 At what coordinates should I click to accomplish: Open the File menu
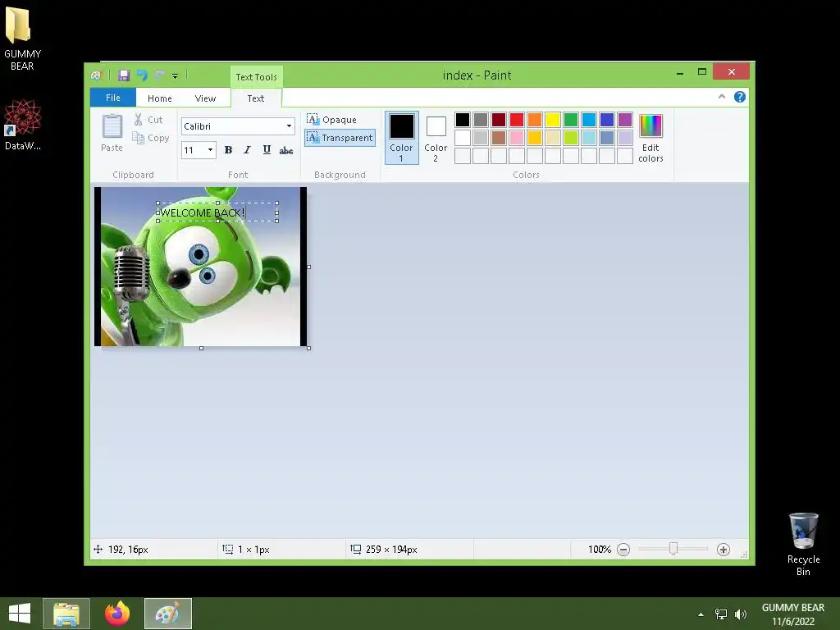pos(113,98)
